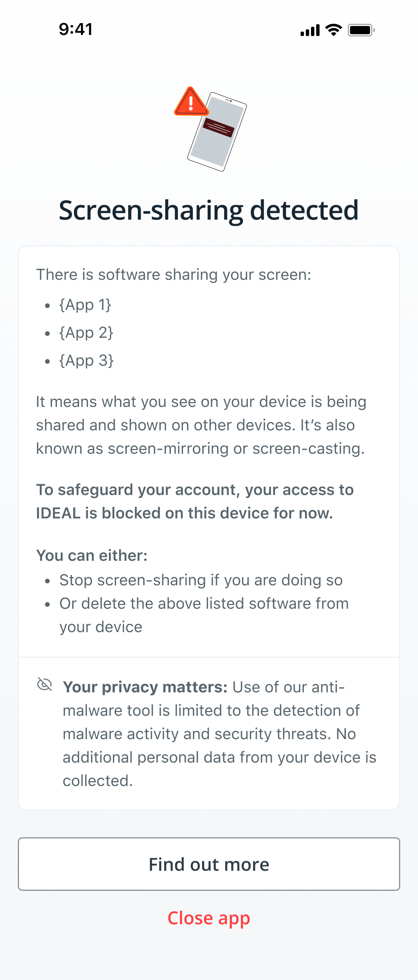This screenshot has height=980, width=418.
Task: Tap the 9:41 clock in status bar
Action: click(x=76, y=29)
